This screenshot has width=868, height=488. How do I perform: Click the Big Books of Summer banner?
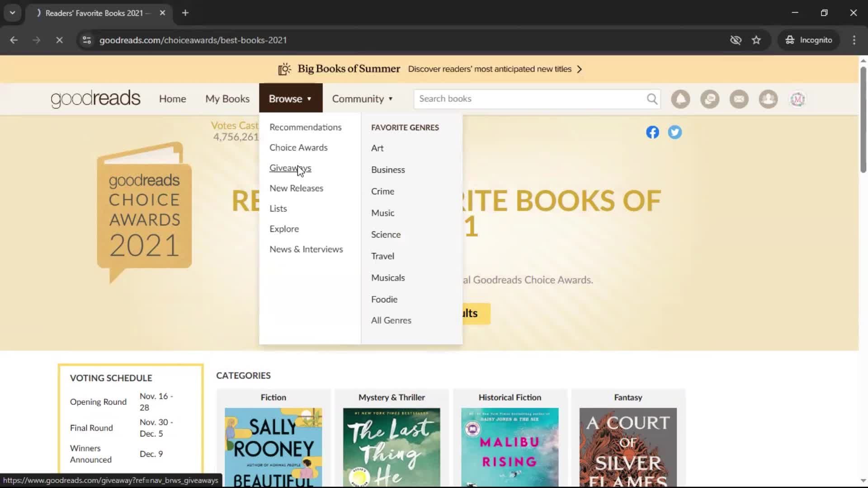[429, 69]
